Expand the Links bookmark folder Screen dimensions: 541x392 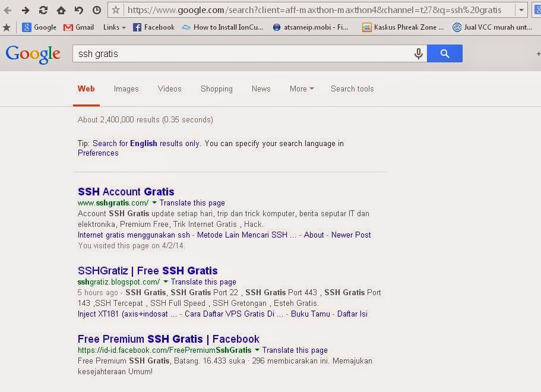pos(115,27)
